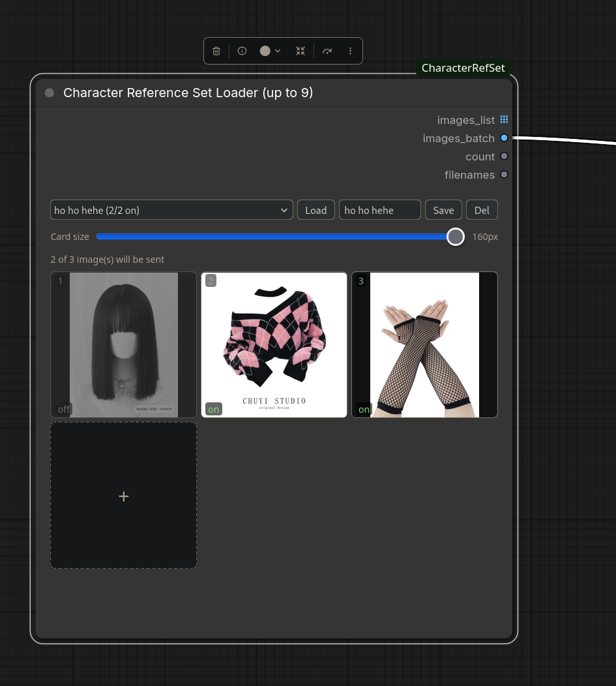Click index number 2 on sweater card
This screenshot has width=616, height=686.
click(x=211, y=281)
